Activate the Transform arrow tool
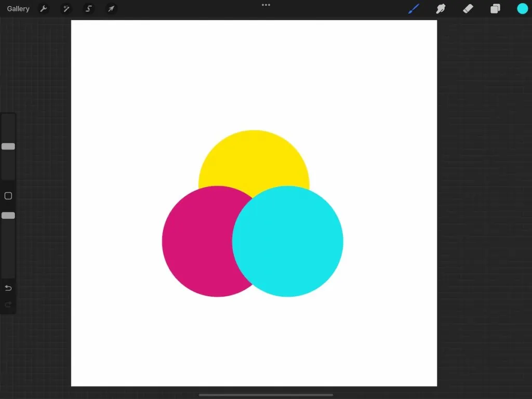The image size is (532, 399). (111, 9)
